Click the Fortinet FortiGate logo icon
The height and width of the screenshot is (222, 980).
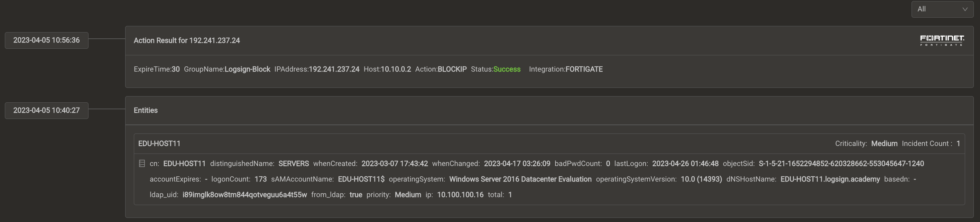(x=942, y=40)
